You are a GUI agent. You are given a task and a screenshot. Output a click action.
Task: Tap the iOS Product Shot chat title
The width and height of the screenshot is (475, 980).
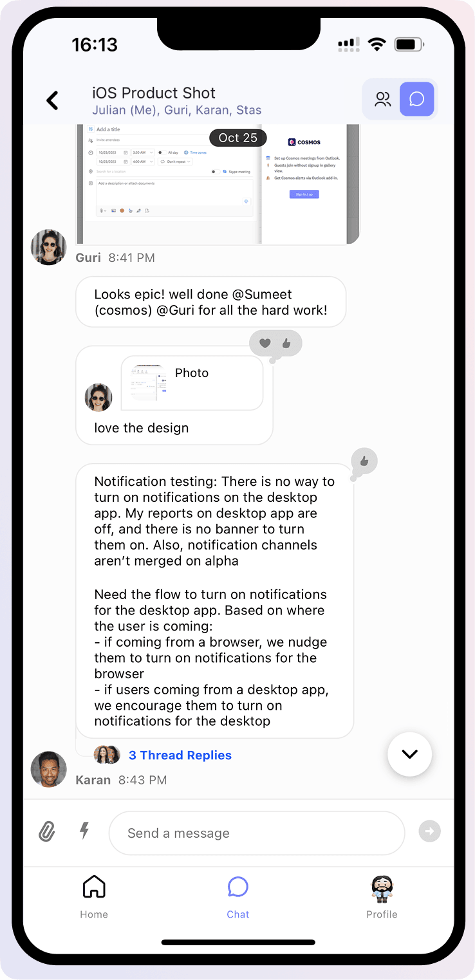pos(154,93)
